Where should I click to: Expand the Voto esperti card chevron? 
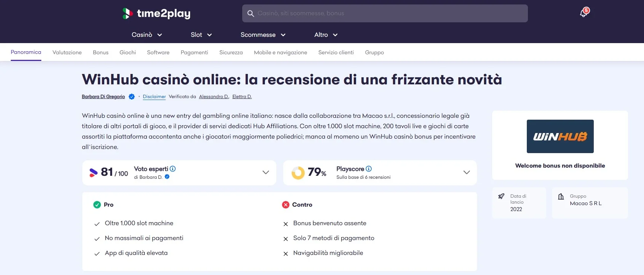pos(266,172)
